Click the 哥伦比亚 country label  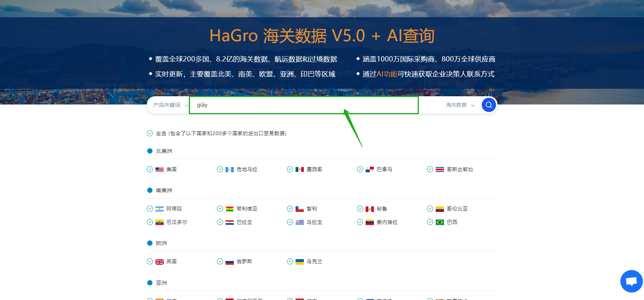457,209
